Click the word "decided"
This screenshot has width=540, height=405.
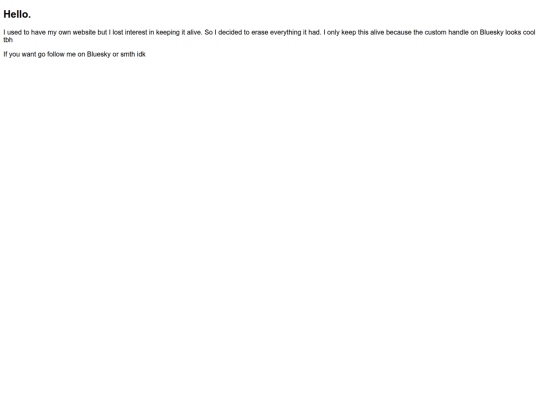pos(230,32)
